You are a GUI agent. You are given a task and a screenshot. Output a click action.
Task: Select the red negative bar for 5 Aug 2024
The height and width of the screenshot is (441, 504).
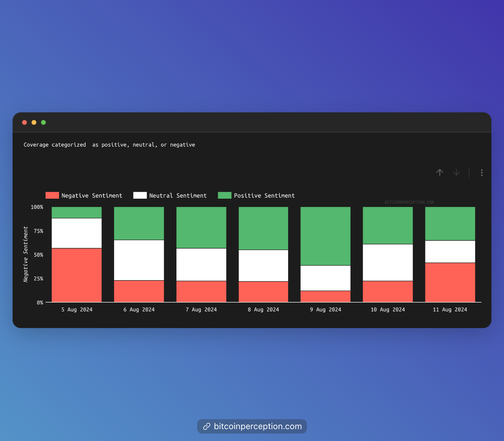[77, 275]
